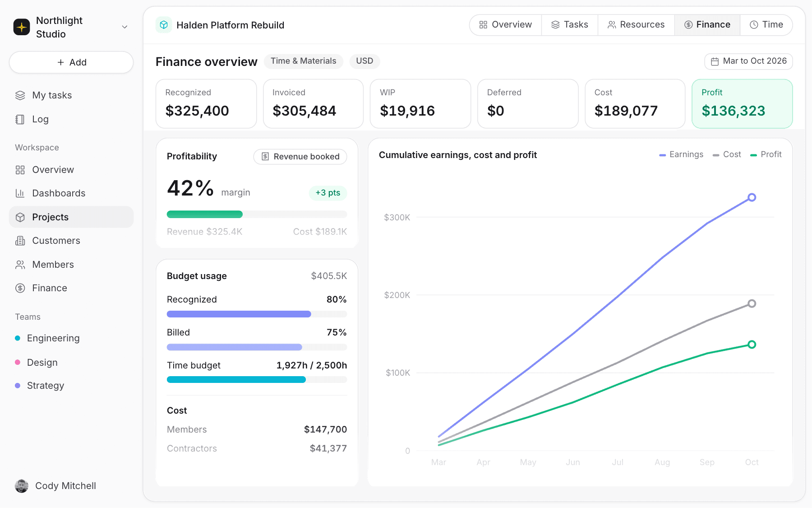Screen dimensions: 812x508
Task: Click the Members people icon
Action: (x=20, y=265)
